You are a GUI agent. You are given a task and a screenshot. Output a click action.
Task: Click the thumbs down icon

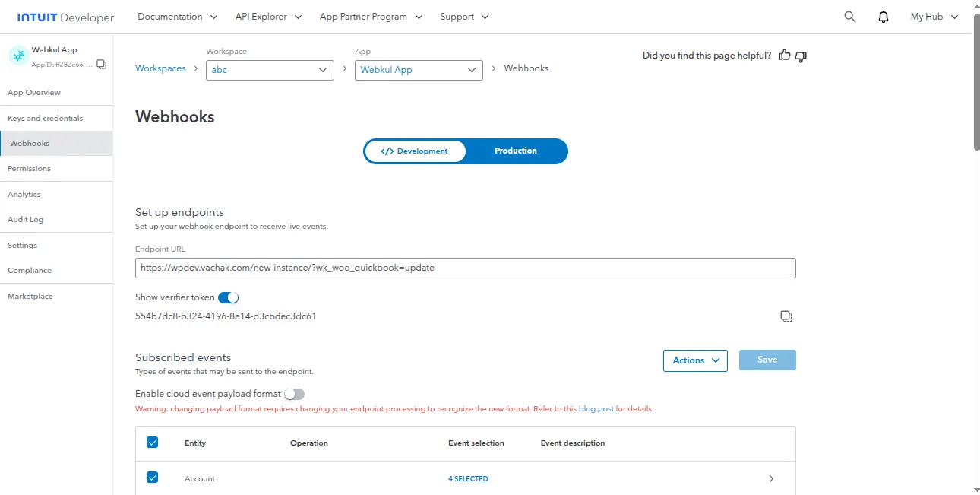(x=801, y=56)
